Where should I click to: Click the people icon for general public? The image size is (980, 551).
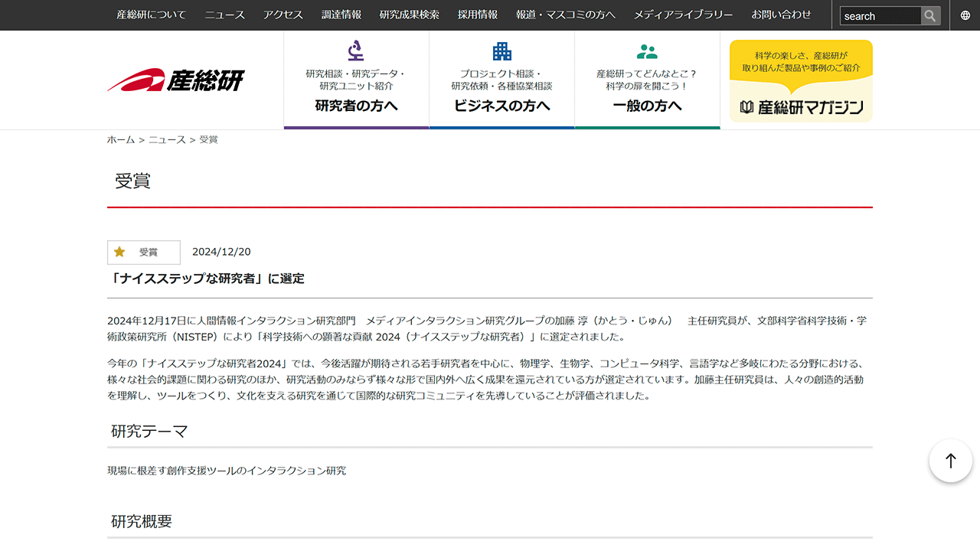647,52
